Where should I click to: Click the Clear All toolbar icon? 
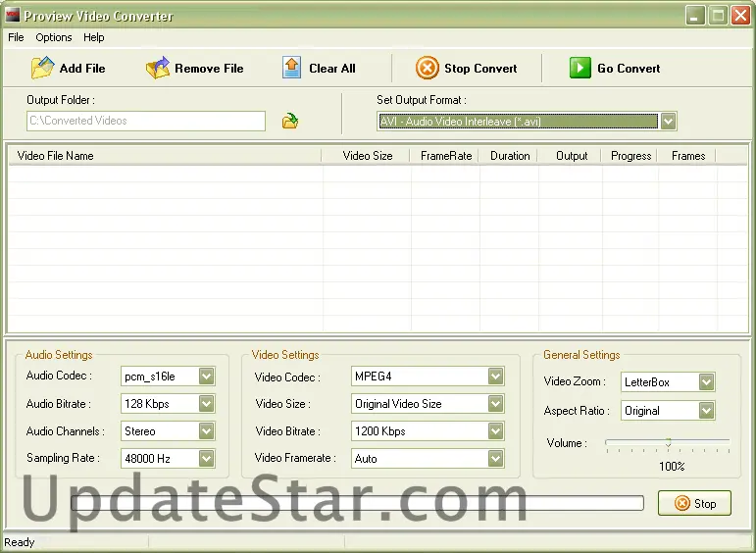pos(291,68)
